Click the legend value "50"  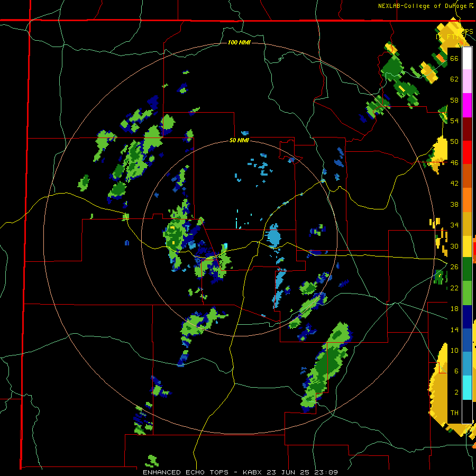coord(454,141)
